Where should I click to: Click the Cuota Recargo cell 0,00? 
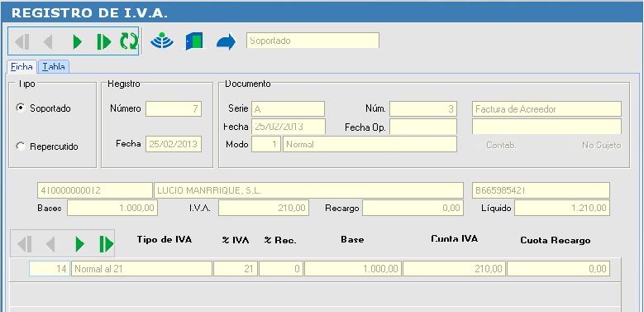tap(559, 269)
